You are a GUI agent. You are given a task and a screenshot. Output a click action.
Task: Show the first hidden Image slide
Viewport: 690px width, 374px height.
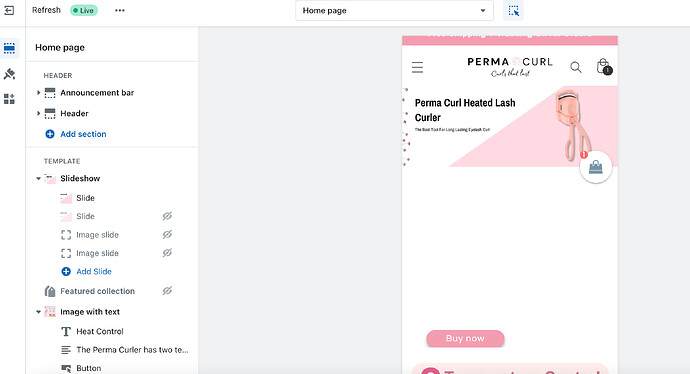point(167,235)
